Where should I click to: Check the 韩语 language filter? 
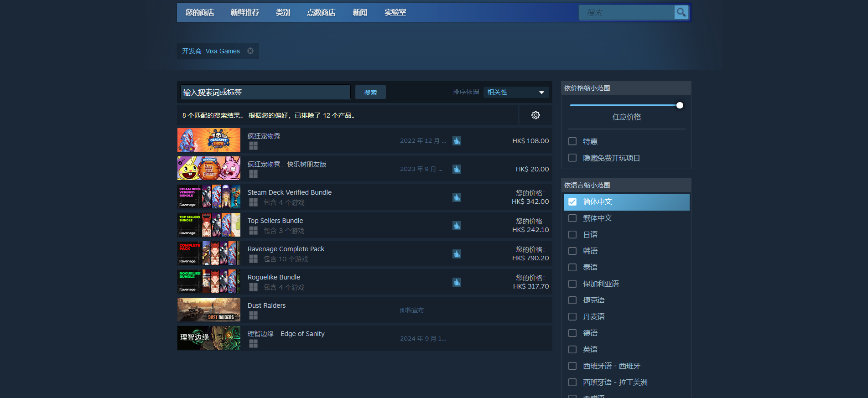point(572,251)
